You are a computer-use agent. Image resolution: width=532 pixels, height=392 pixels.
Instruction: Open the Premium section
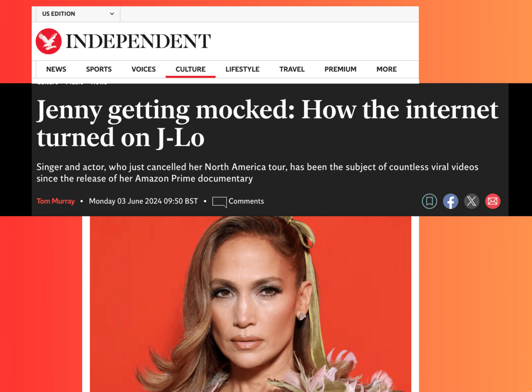[x=340, y=69]
